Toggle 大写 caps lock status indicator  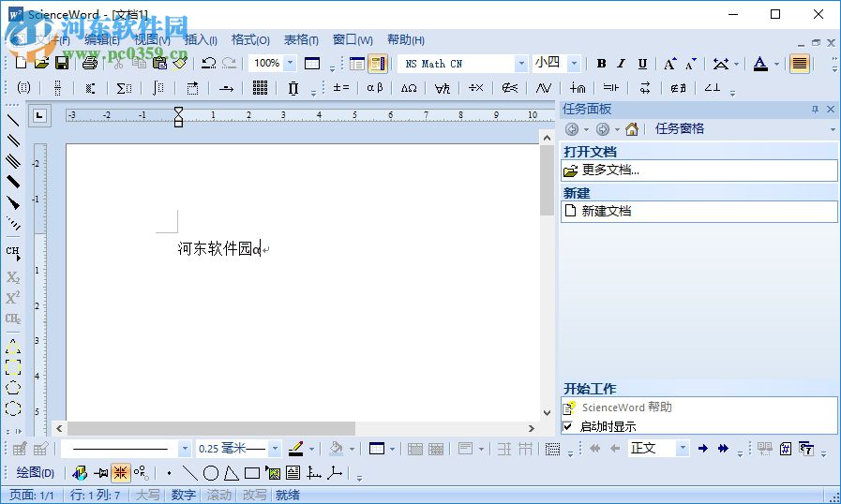147,495
